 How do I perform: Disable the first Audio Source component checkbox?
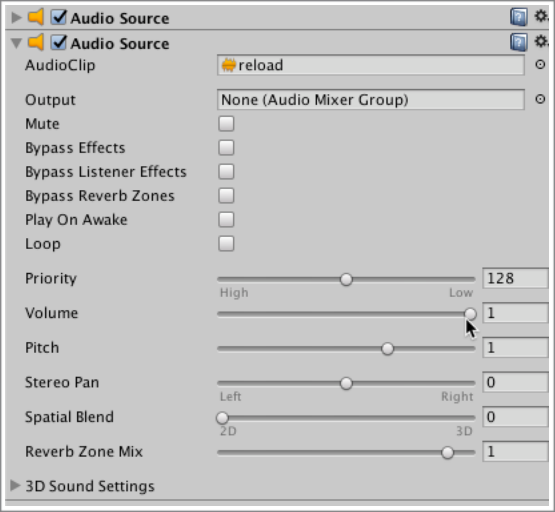tap(59, 17)
